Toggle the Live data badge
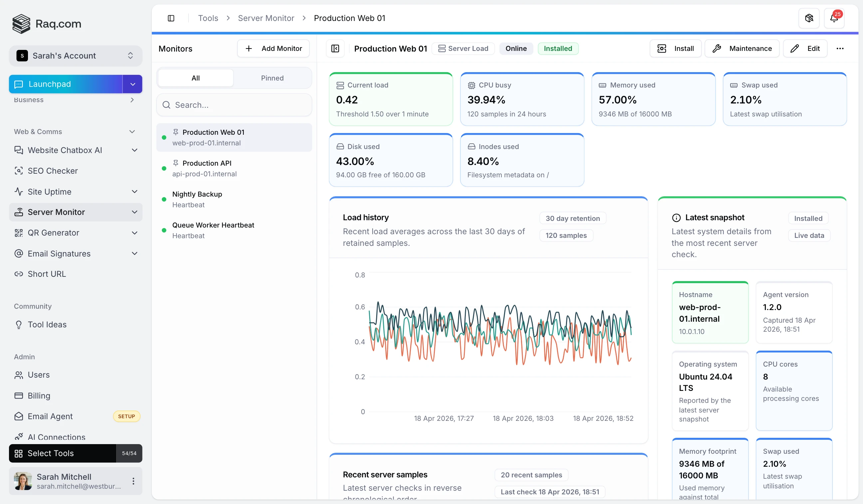 808,235
